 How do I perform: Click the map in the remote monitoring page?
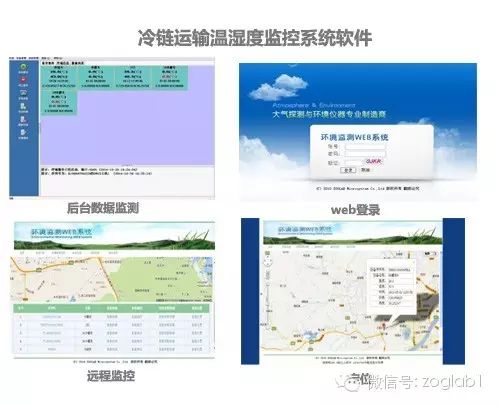pyautogui.click(x=111, y=279)
